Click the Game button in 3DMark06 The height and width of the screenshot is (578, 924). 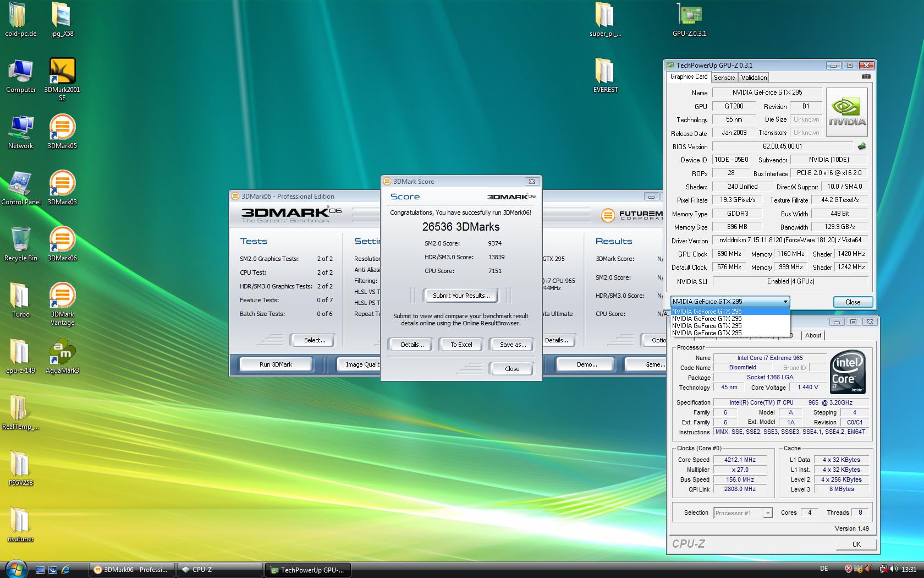[x=645, y=364]
